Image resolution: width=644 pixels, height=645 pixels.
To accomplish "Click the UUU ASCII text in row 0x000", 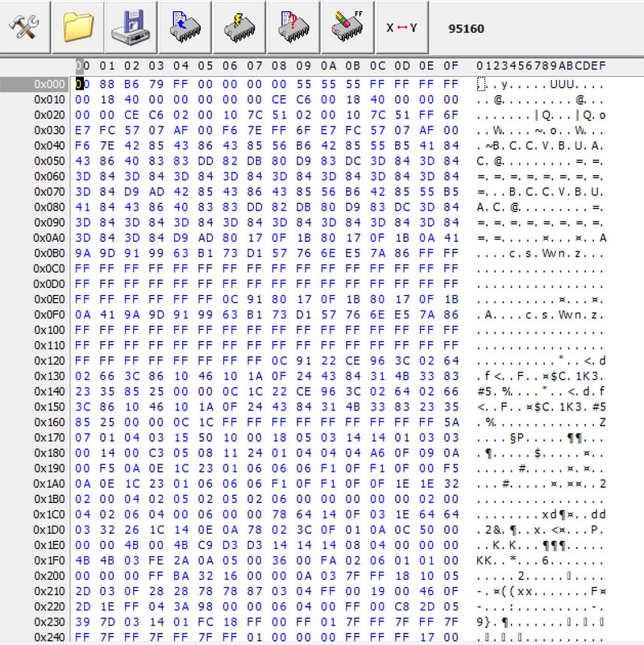I will click(x=562, y=85).
